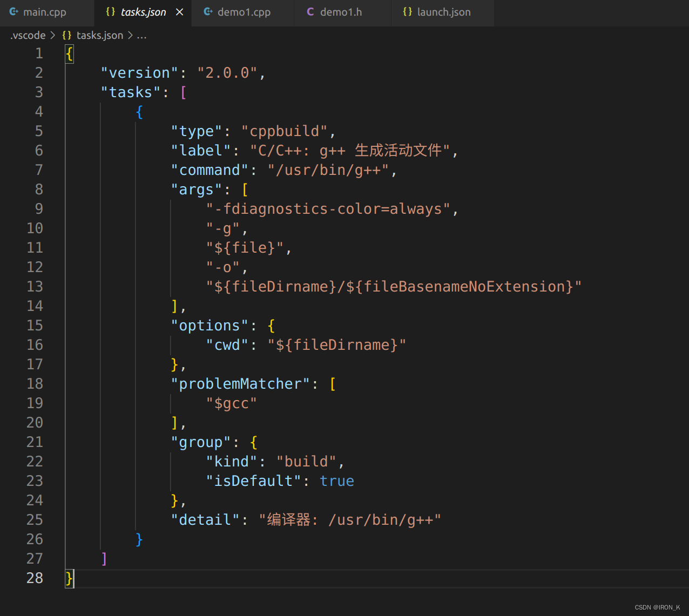Click the "${file}" argument
689x616 pixels.
coord(245,248)
